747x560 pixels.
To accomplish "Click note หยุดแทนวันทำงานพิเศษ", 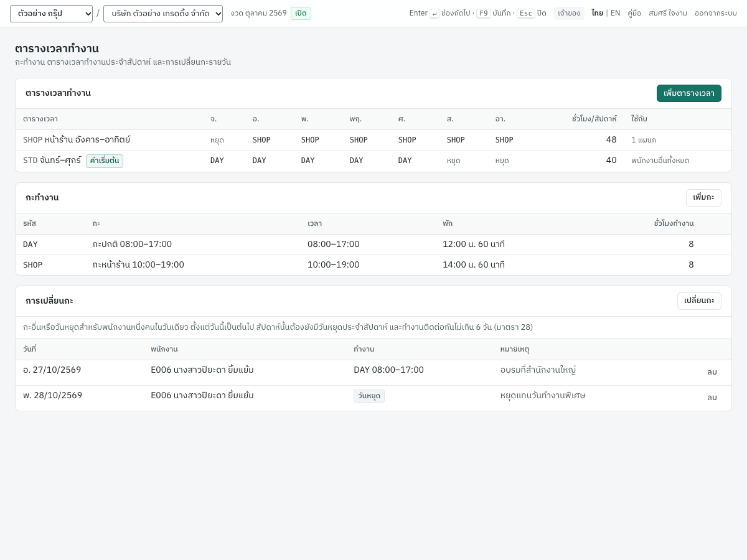I will (x=543, y=396).
